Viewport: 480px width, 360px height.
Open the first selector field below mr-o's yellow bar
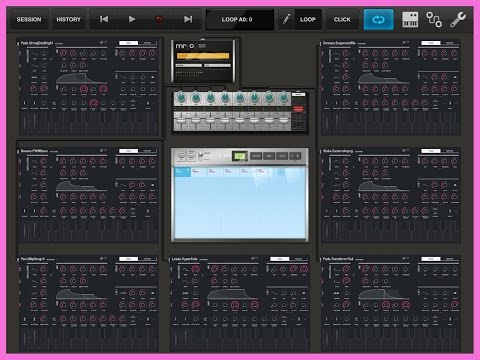189,65
